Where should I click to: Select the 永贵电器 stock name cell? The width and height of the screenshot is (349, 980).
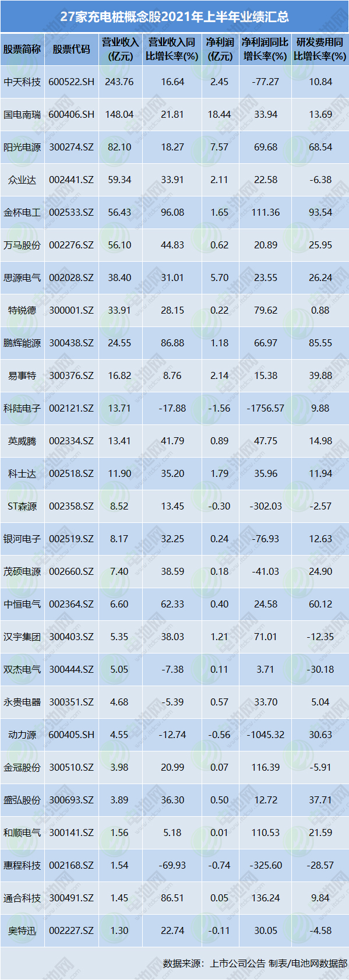pos(22,702)
